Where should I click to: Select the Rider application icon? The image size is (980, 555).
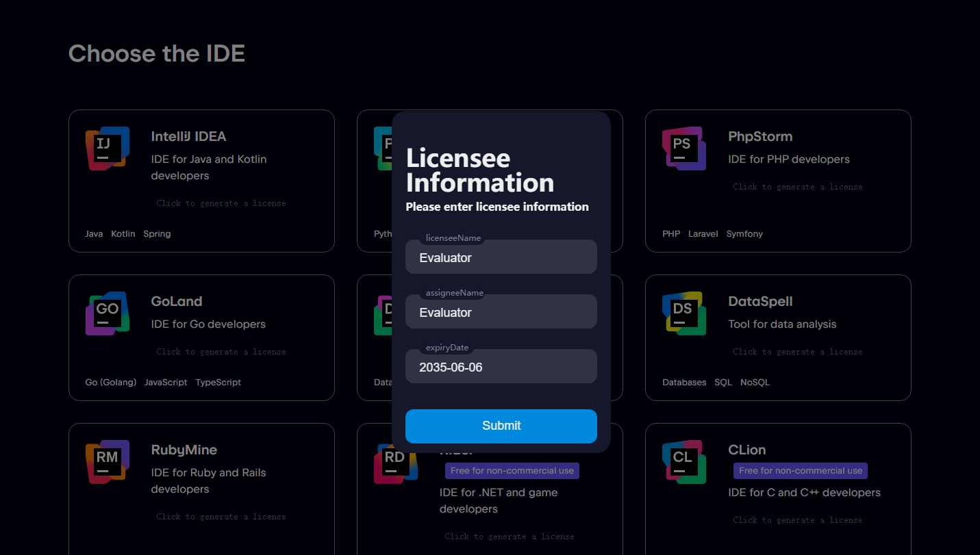tap(395, 461)
